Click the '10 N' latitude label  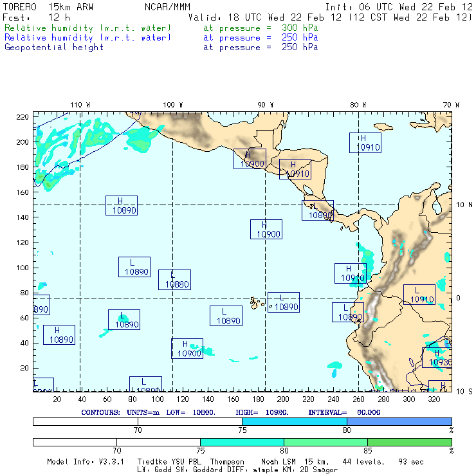coord(464,205)
